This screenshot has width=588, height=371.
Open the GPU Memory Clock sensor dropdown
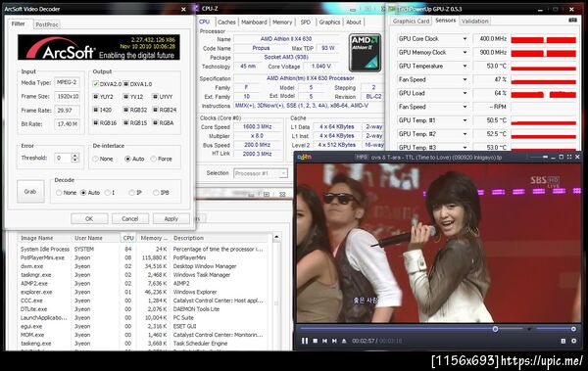click(x=465, y=53)
